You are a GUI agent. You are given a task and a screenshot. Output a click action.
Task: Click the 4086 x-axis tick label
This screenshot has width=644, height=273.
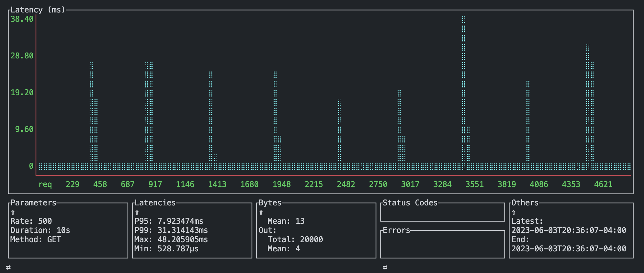click(x=539, y=184)
